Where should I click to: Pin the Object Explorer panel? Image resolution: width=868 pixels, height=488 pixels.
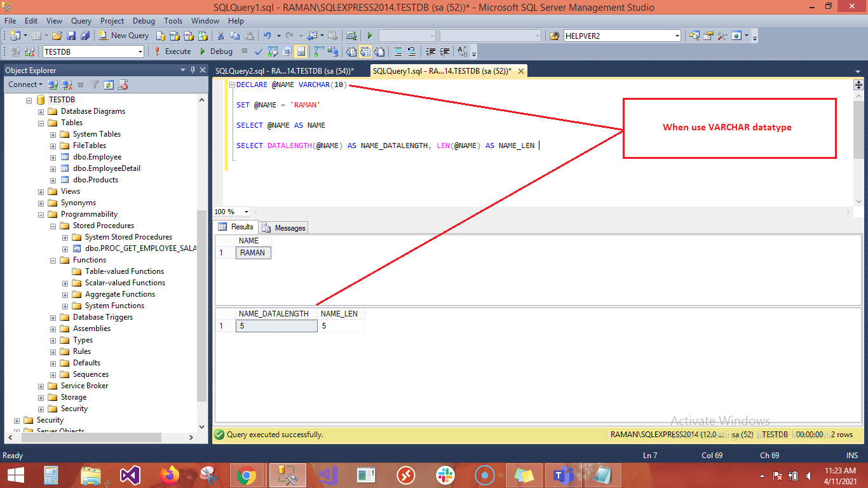193,70
